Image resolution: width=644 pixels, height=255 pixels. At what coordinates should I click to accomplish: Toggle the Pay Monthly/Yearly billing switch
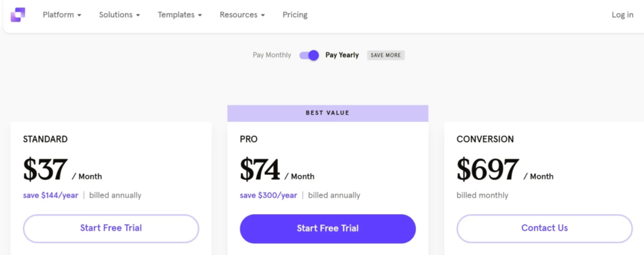tap(309, 55)
